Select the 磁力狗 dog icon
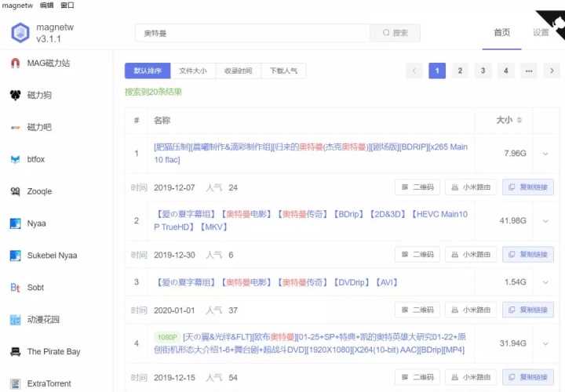Viewport: 565px width, 392px height. (15, 95)
